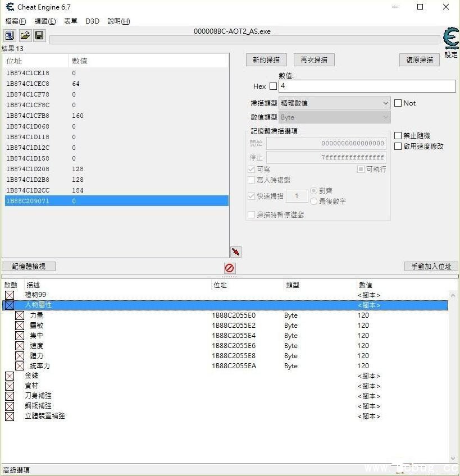Open the 說明(H) menu
The height and width of the screenshot is (476, 460).
[x=119, y=21]
